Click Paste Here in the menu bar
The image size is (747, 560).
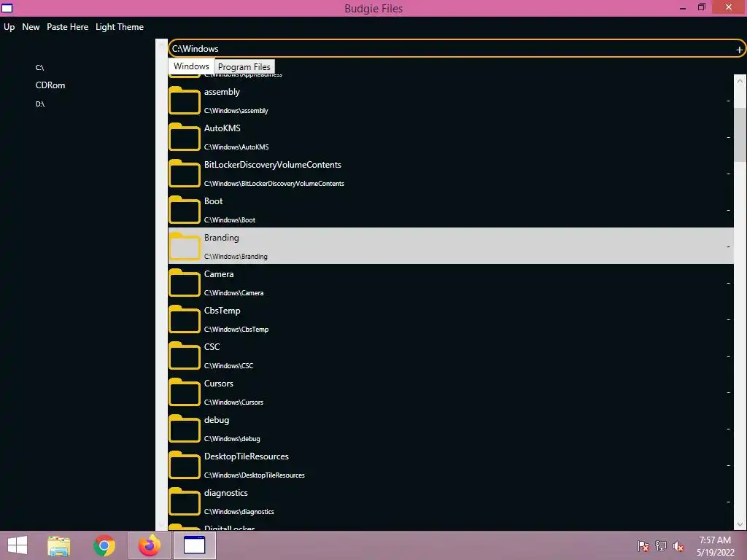click(x=67, y=27)
